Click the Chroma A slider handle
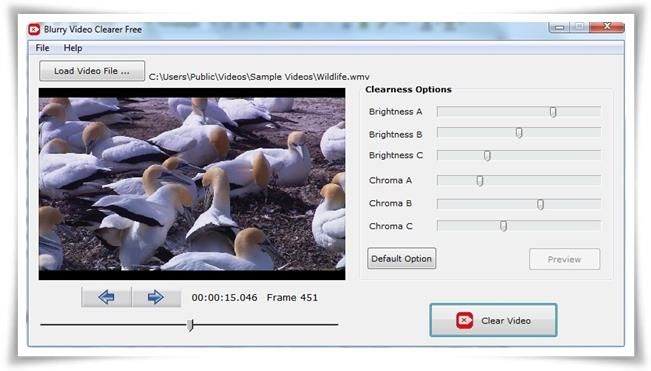This screenshot has height=371, width=651. [x=480, y=181]
